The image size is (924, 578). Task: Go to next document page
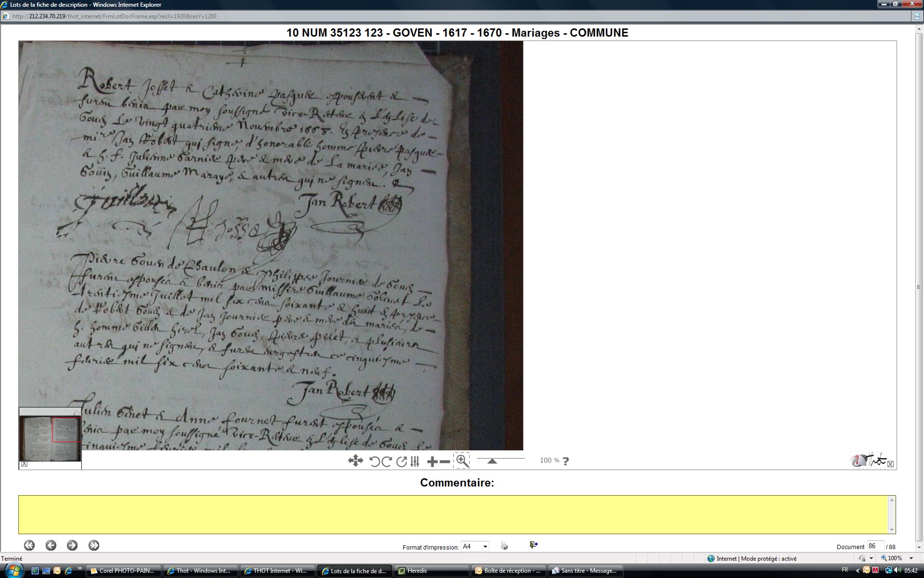click(72, 545)
